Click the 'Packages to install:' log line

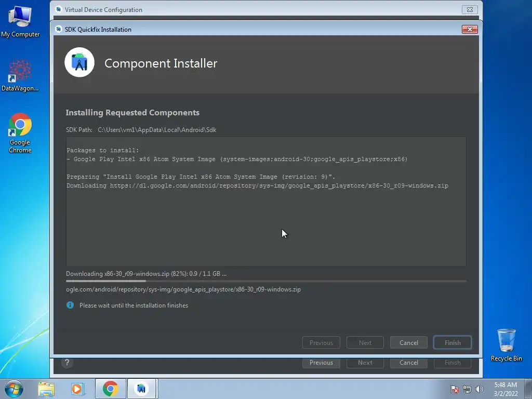point(102,150)
